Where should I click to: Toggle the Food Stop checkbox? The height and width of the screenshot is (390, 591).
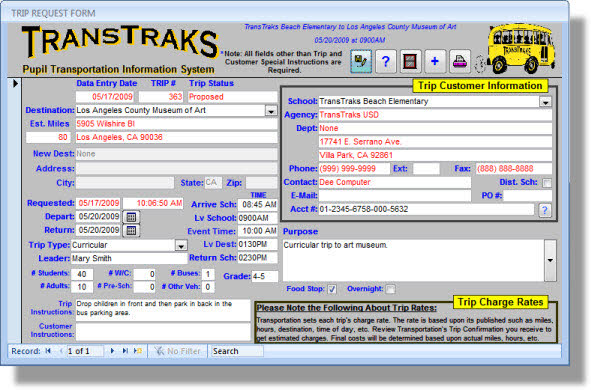332,289
